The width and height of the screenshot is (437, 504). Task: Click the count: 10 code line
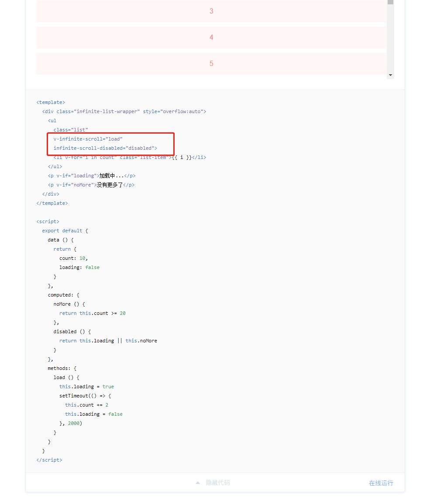[x=74, y=259]
